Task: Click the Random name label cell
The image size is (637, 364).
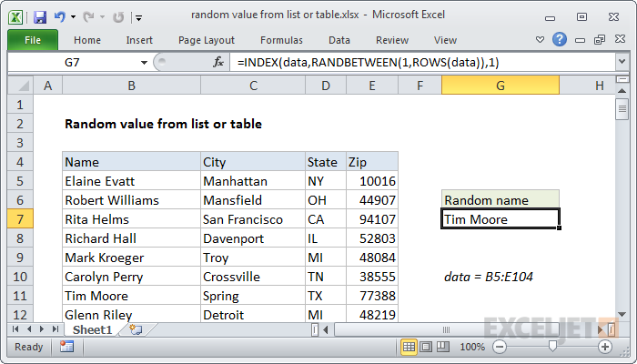Action: [x=500, y=200]
